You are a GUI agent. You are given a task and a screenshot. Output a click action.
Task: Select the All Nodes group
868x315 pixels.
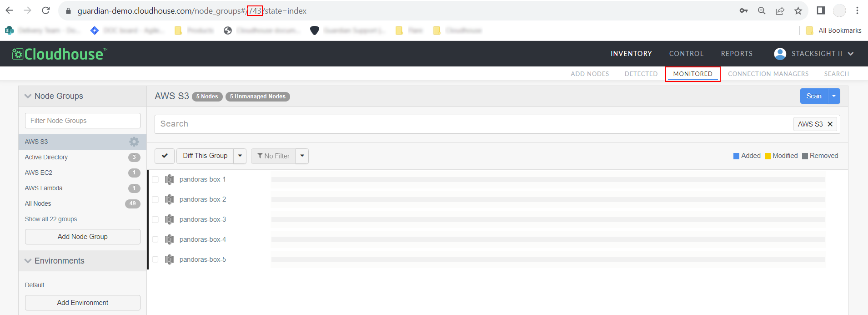tap(83, 203)
